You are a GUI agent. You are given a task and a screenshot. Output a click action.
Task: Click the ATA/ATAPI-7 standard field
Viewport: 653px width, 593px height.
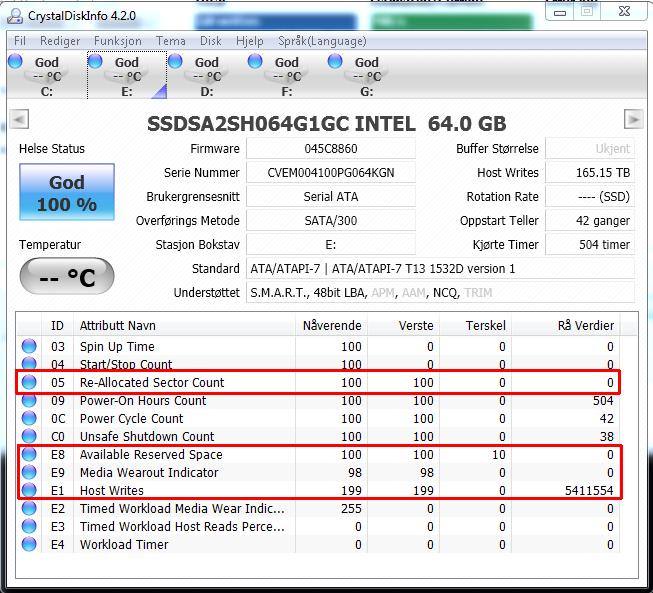(x=440, y=269)
